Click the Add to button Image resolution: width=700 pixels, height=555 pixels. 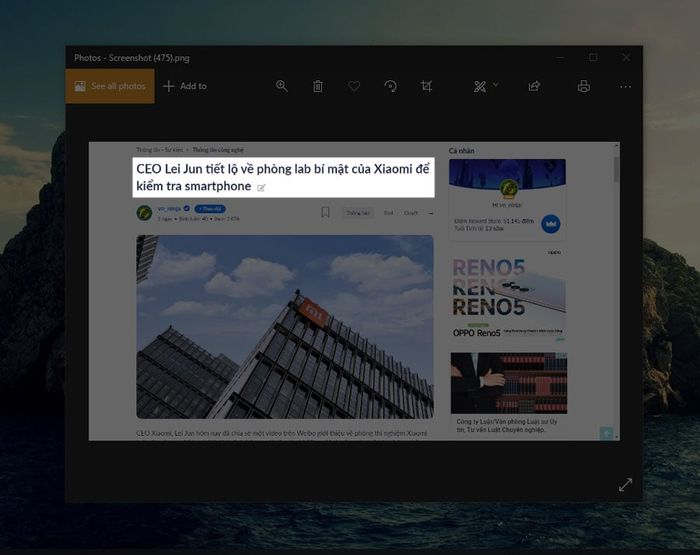185,86
